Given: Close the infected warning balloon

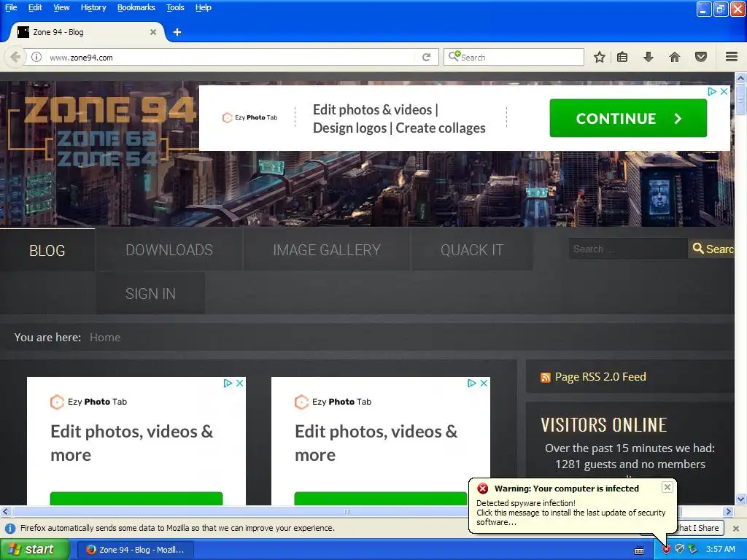Looking at the screenshot, I should click(x=667, y=486).
